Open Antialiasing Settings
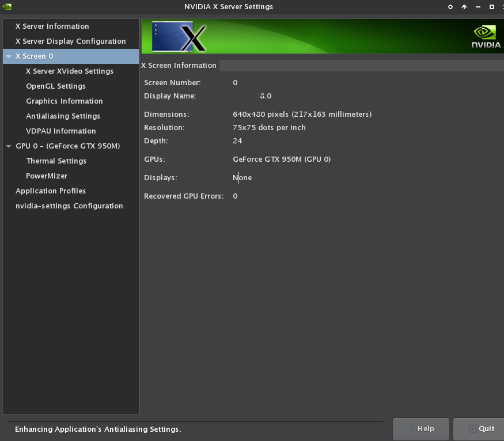This screenshot has height=441, width=504. [x=63, y=116]
